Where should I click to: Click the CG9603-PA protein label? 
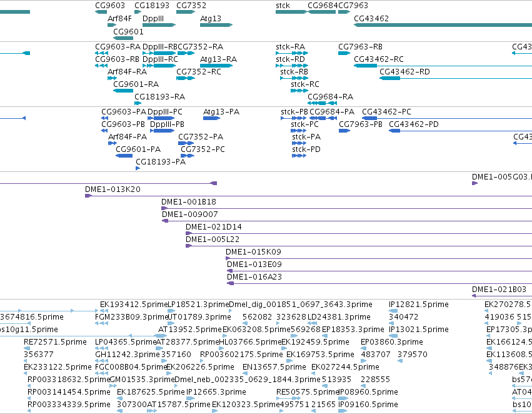coord(124,112)
